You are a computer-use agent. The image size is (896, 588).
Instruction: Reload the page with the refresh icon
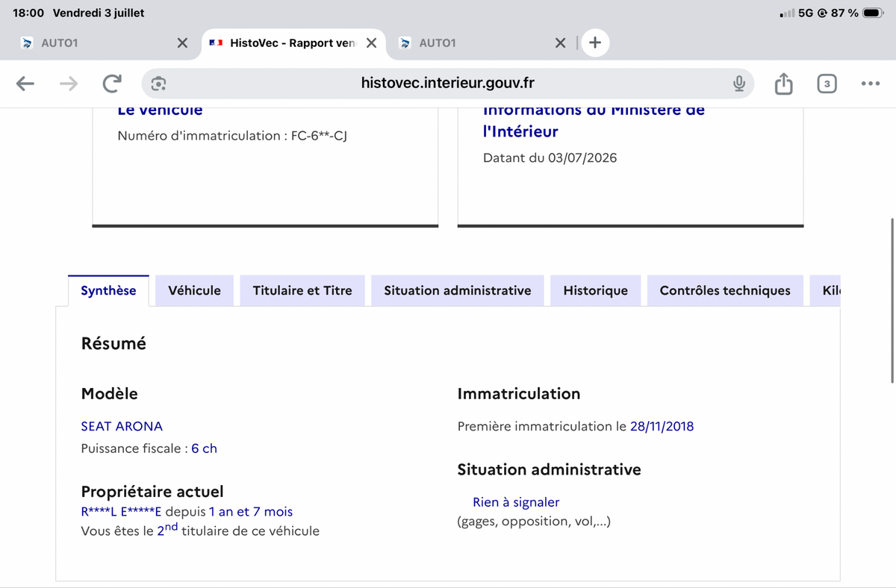pyautogui.click(x=112, y=84)
